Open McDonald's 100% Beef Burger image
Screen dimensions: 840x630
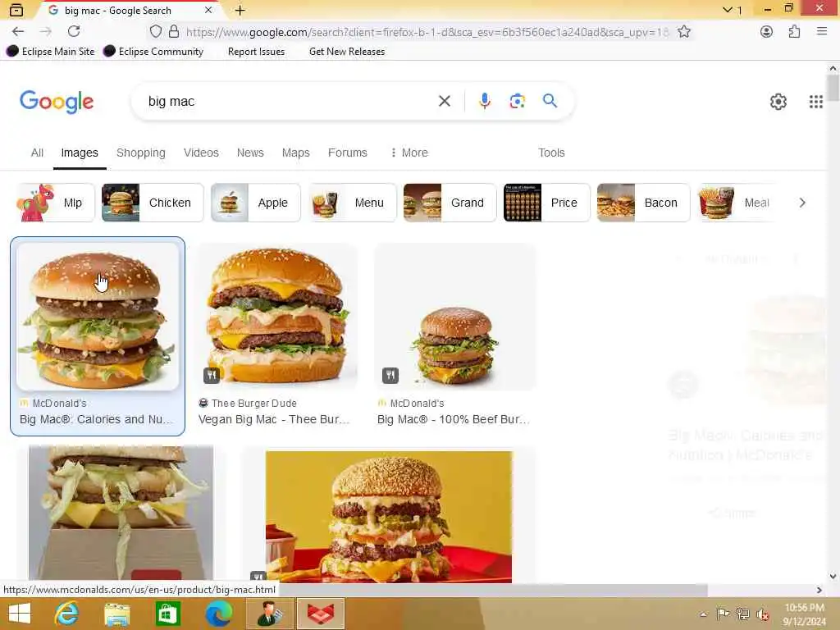click(x=454, y=316)
